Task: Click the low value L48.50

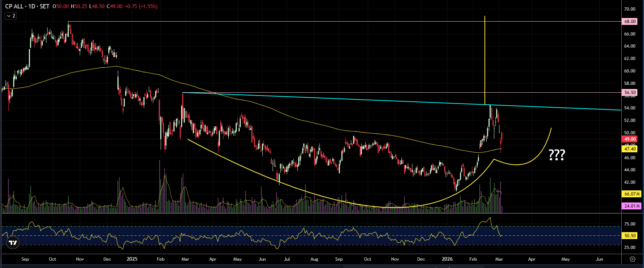Action: point(97,6)
